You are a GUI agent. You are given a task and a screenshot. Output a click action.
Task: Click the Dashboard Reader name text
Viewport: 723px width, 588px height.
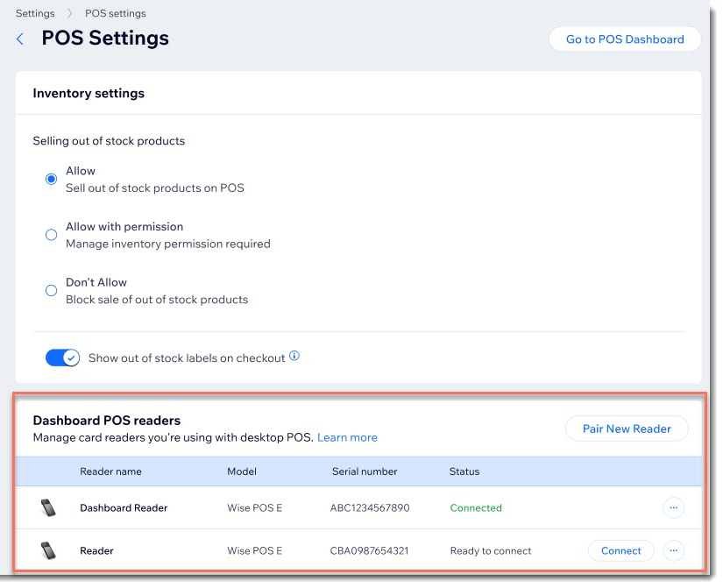pyautogui.click(x=124, y=507)
